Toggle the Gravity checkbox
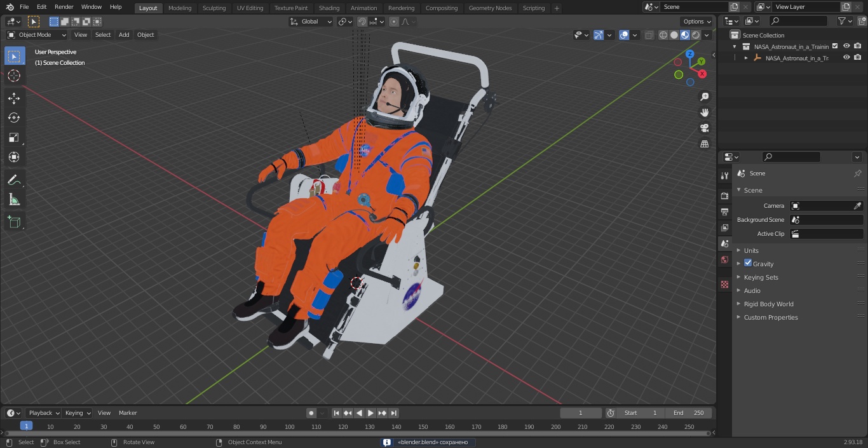868x448 pixels. [x=748, y=263]
